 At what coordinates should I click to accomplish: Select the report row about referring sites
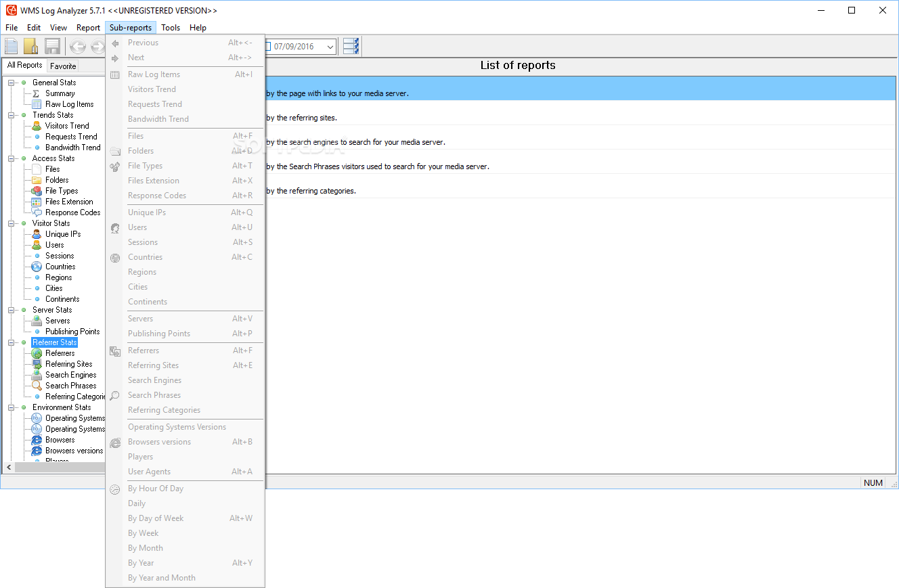tap(581, 113)
